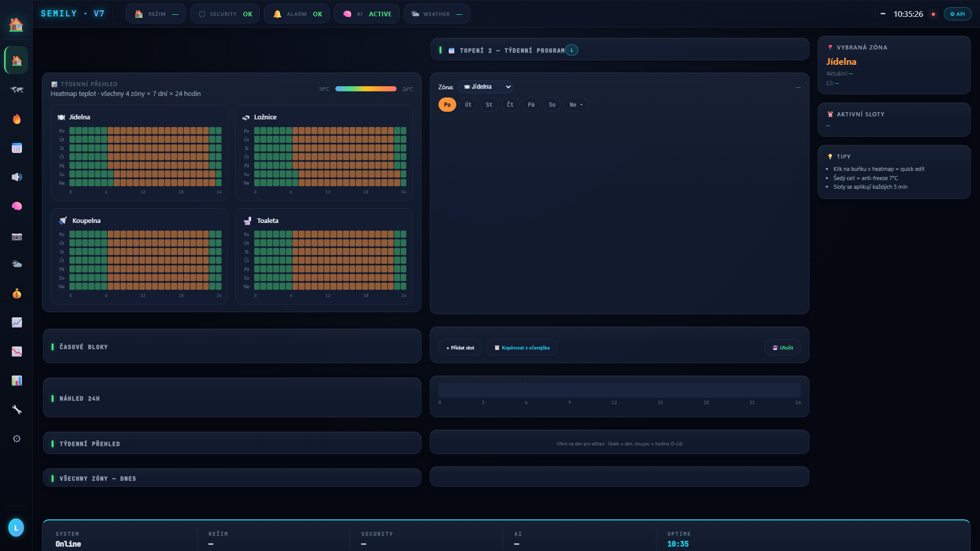Click the alarm clock icon in Aktivní sloty
Screen dimensions: 980x551
click(x=830, y=114)
